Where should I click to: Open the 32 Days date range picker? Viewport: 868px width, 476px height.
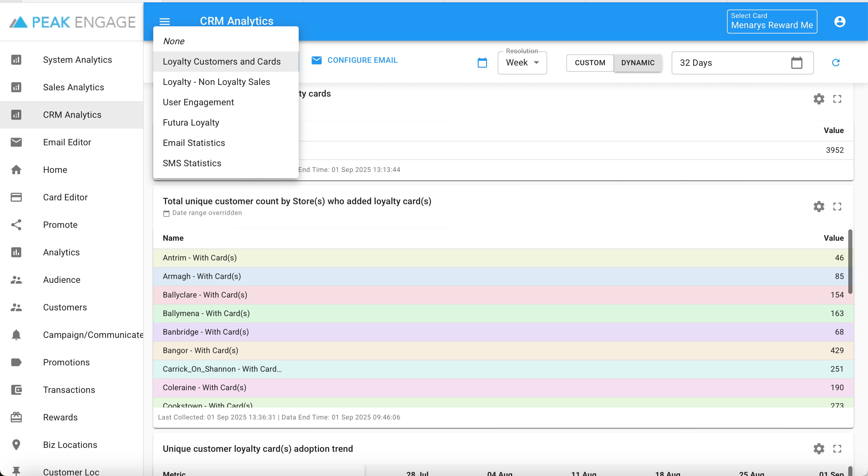click(796, 62)
